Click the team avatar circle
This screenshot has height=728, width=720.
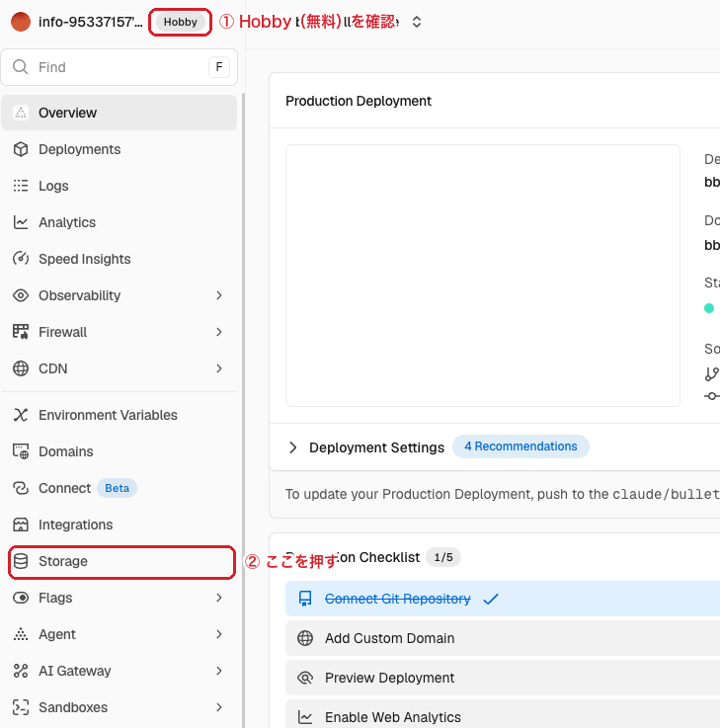tap(21, 22)
